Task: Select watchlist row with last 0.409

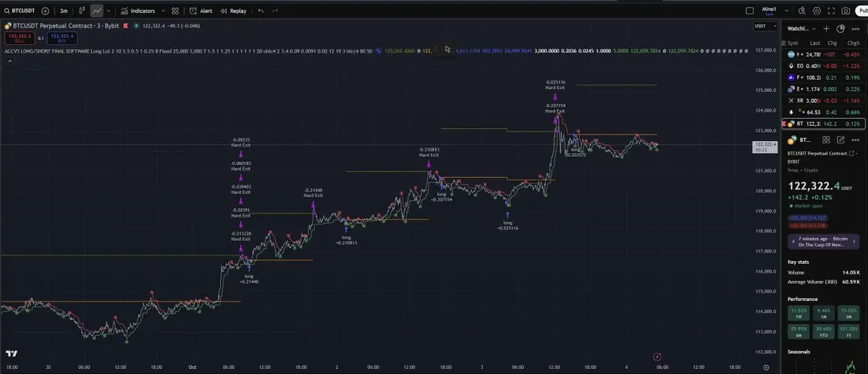Action: click(825, 66)
